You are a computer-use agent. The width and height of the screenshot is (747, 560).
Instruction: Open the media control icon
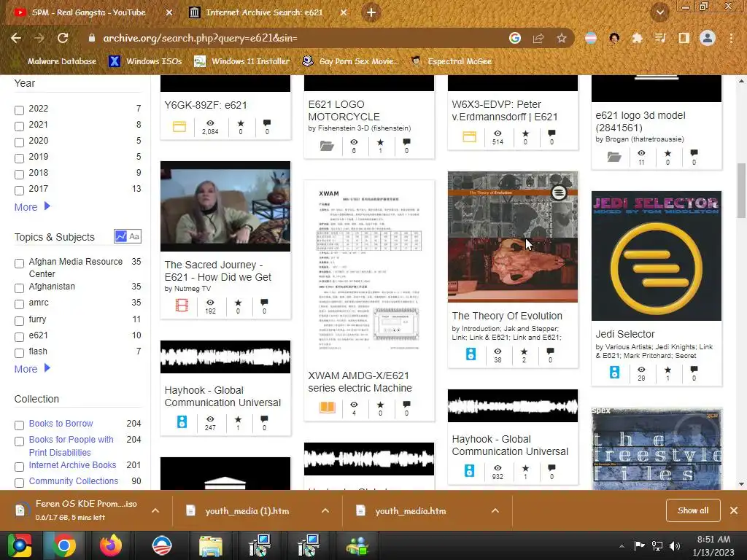tap(660, 38)
